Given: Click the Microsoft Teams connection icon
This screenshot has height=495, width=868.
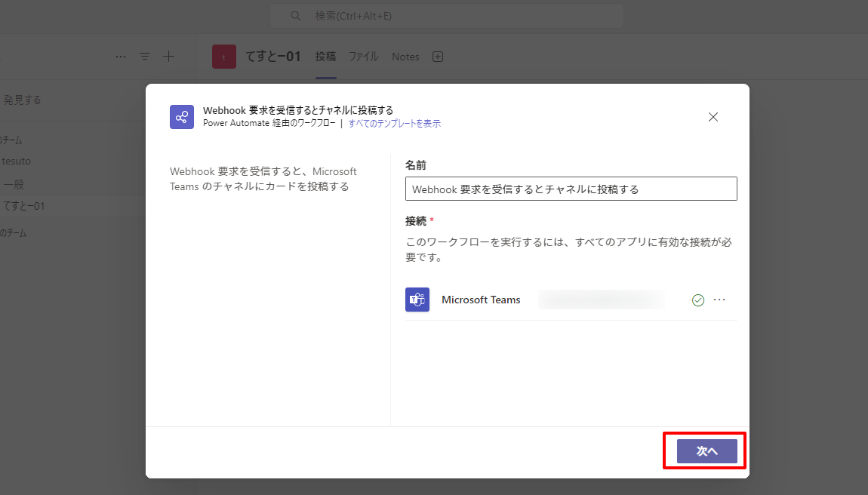Looking at the screenshot, I should (x=417, y=300).
